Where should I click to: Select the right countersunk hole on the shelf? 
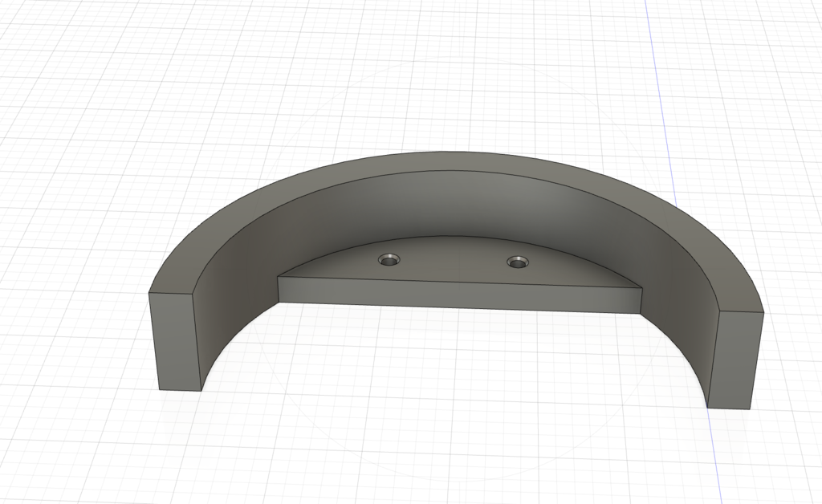pos(518,262)
